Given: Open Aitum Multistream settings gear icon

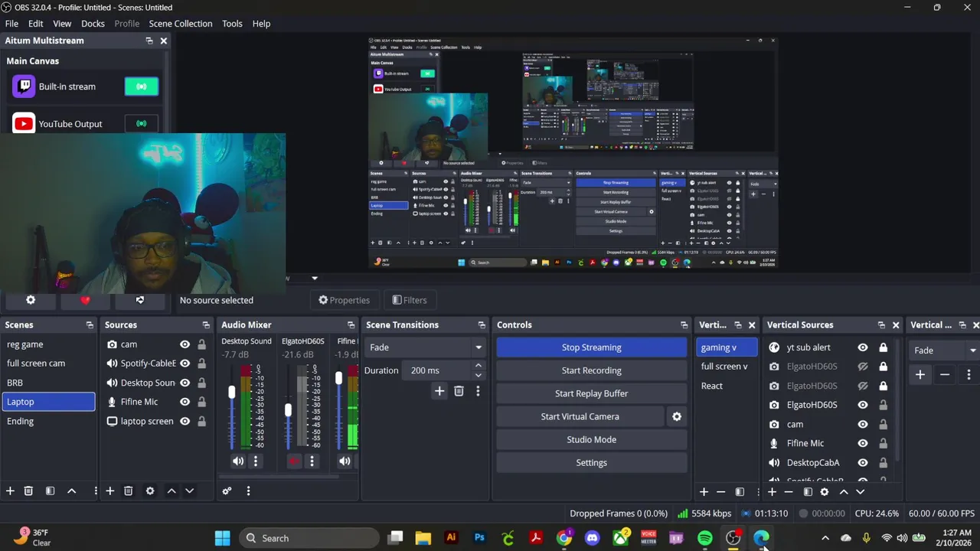Looking at the screenshot, I should coord(31,300).
